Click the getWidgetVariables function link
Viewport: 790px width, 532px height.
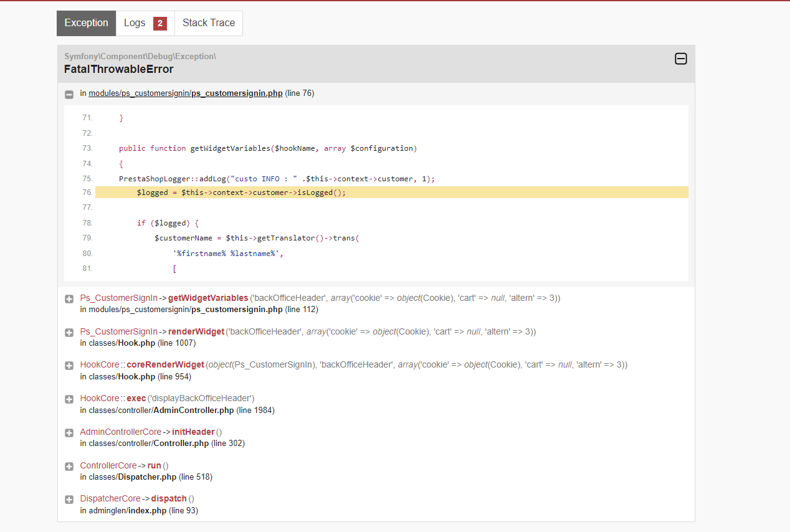pos(207,298)
